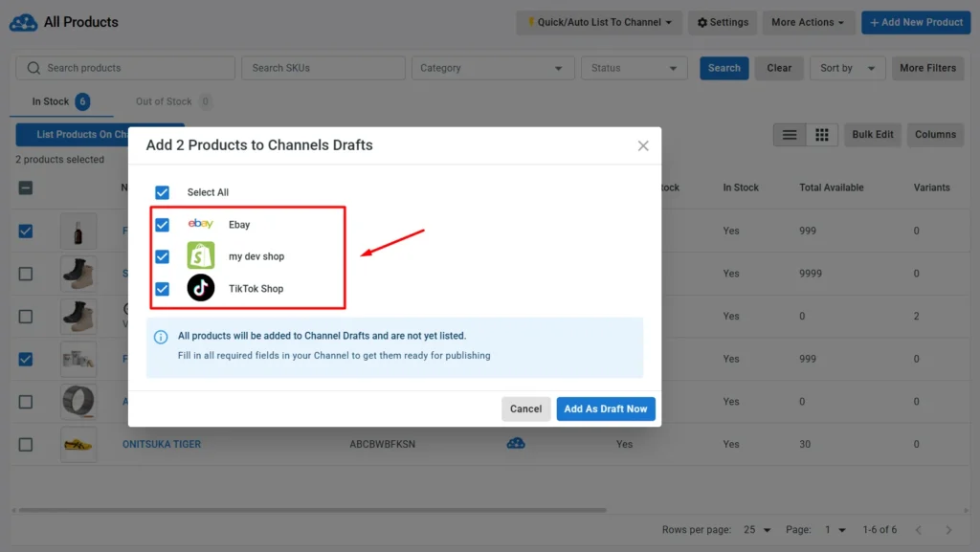Switch to the In Stock tab

pyautogui.click(x=60, y=101)
